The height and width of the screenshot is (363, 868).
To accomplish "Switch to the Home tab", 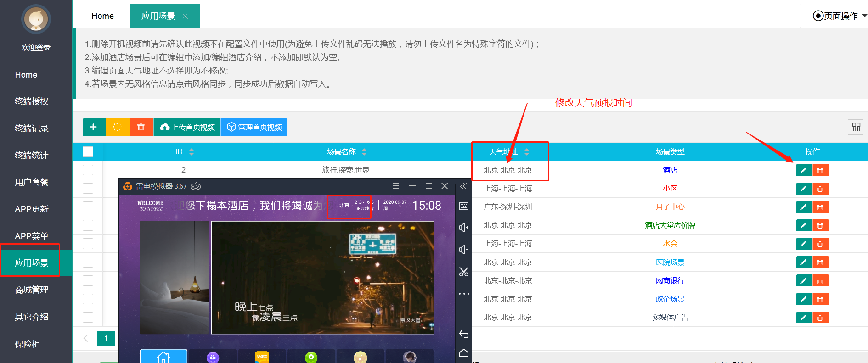I will 102,16.
